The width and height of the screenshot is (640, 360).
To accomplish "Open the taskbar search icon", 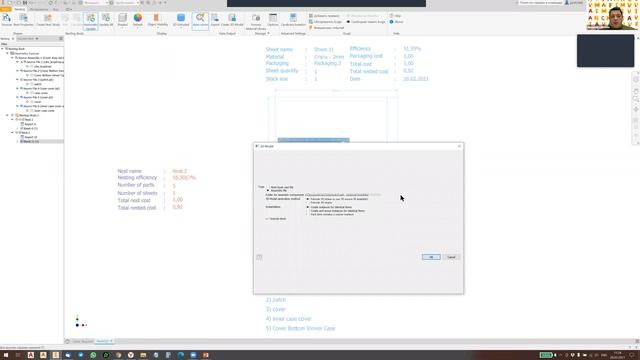I will coord(18,355).
